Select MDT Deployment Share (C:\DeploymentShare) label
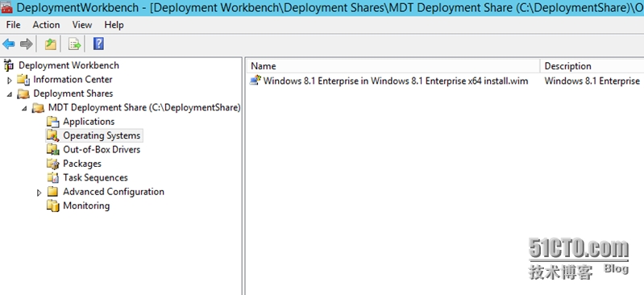644x295 pixels. pos(144,108)
